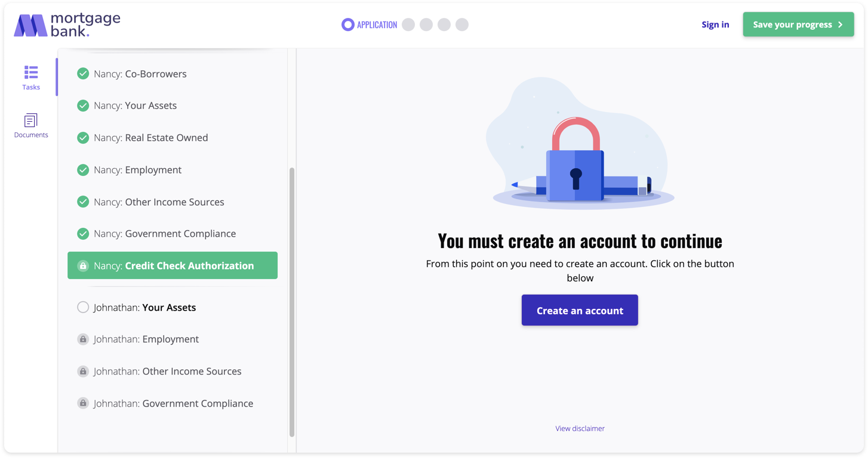Open the Tasks sidebar icon
This screenshot has width=868, height=458.
click(31, 78)
